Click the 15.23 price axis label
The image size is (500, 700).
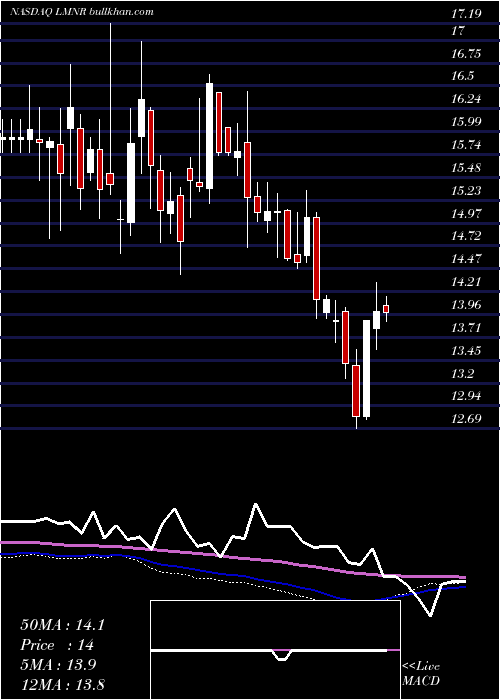pyautogui.click(x=466, y=191)
